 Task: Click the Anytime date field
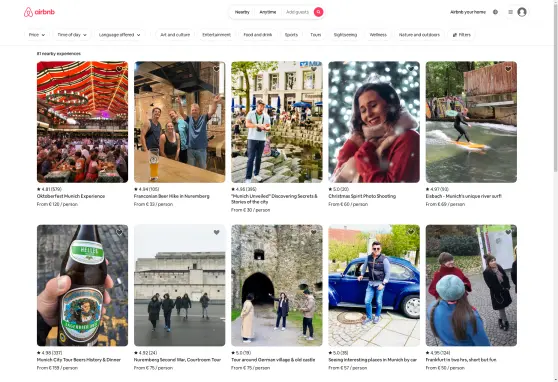coord(268,12)
